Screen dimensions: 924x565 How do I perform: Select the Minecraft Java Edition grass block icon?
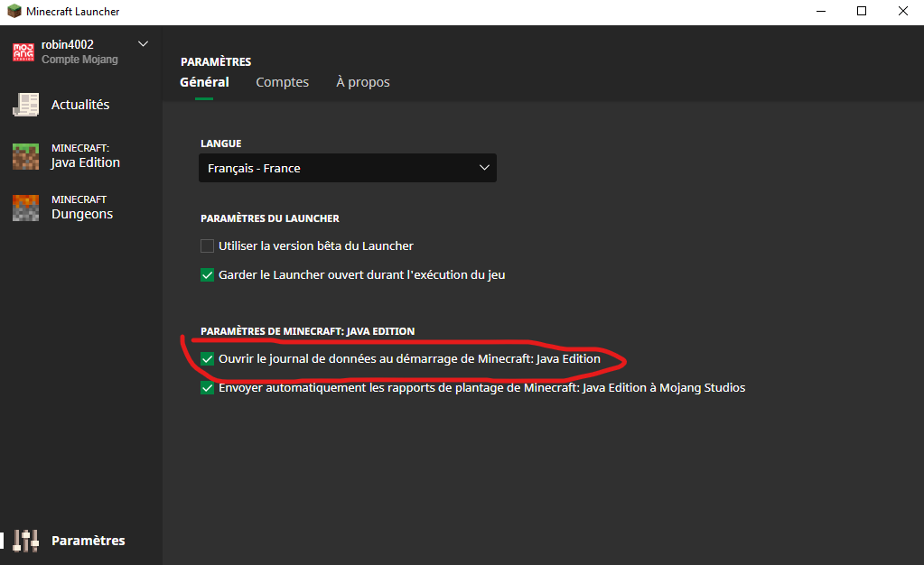(x=26, y=156)
